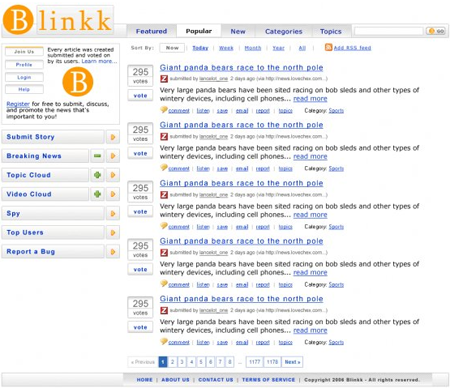The height and width of the screenshot is (388, 450).
Task: Follow the Learn more link
Action: [x=99, y=61]
